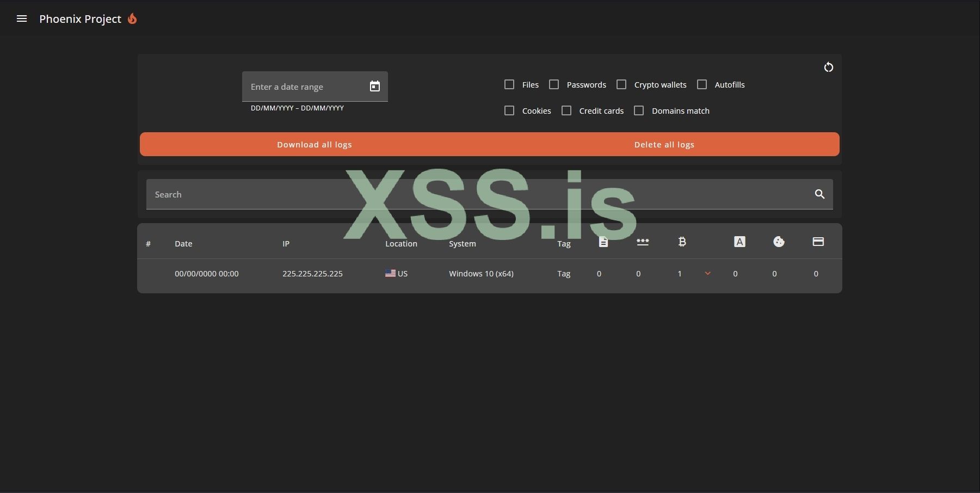The image size is (980, 493).
Task: Click the Download all logs button
Action: click(x=315, y=144)
